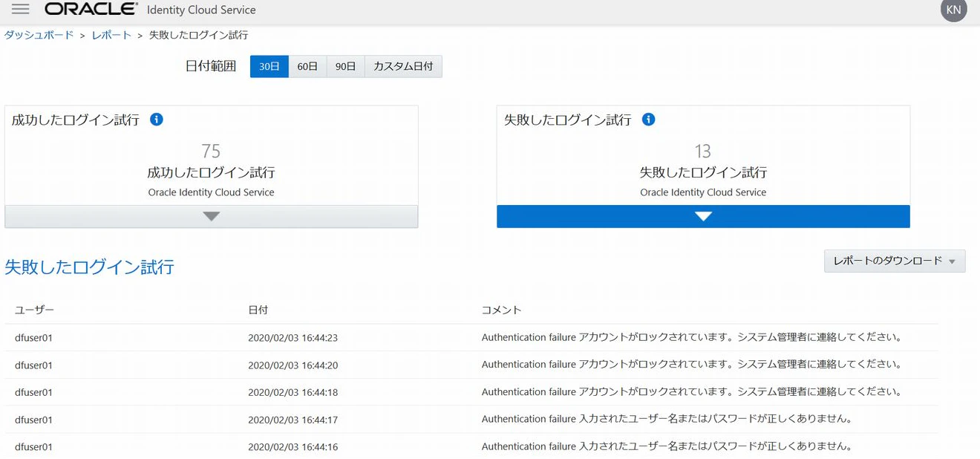
Task: Collapse the failed login attempts panel
Action: pos(703,216)
